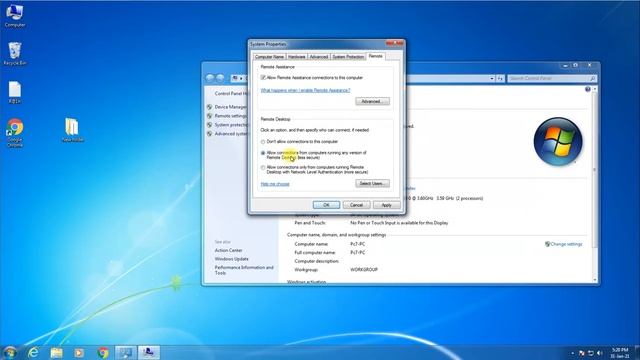Click the Select Users... button
Image resolution: width=640 pixels, height=360 pixels.
[x=372, y=183]
